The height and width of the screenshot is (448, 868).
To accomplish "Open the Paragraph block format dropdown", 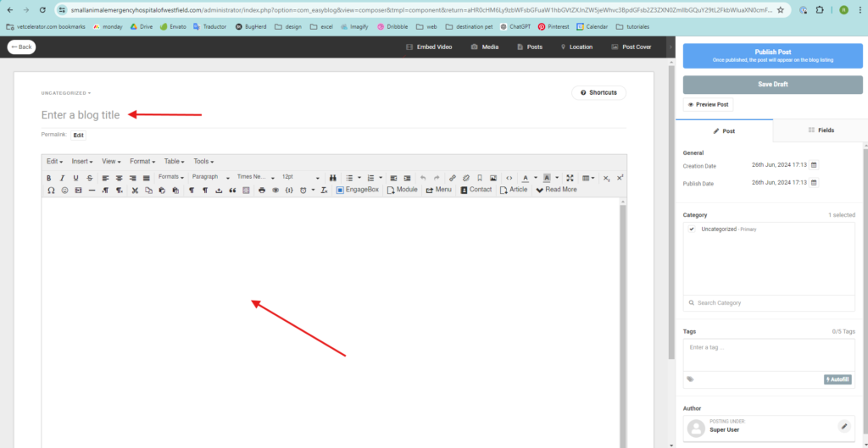I will pos(210,177).
